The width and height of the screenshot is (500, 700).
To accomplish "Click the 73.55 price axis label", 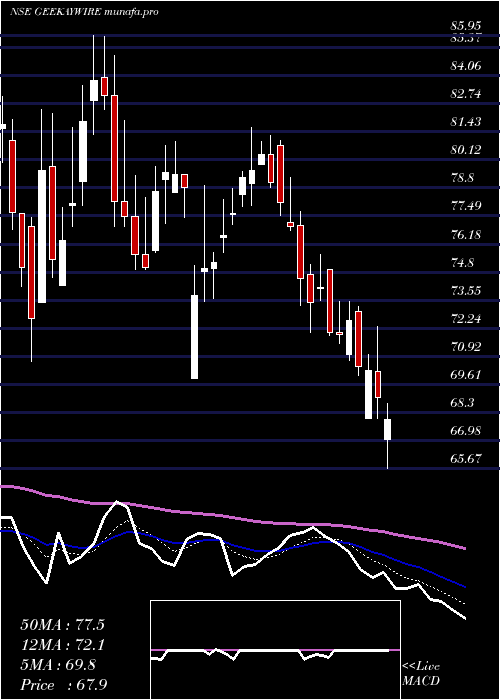I will click(467, 291).
